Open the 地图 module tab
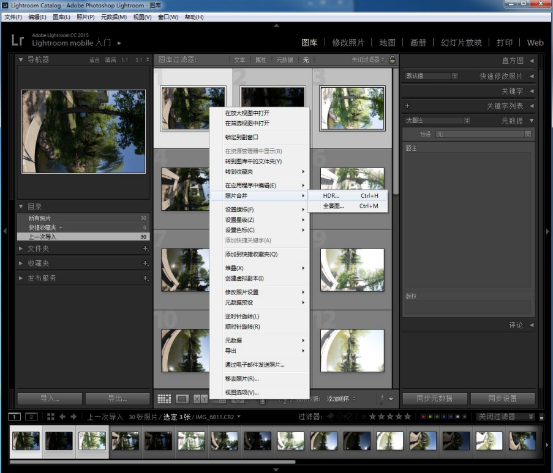 tap(387, 43)
